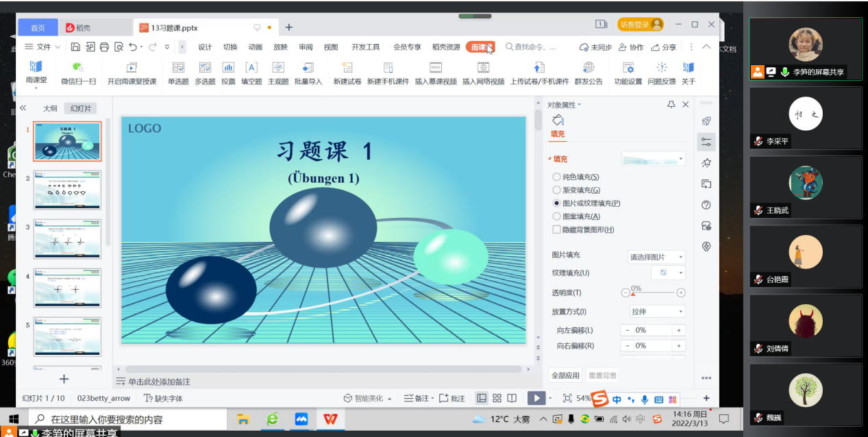
Task: Click 插入网络视频 insert web video icon
Action: coord(483,68)
